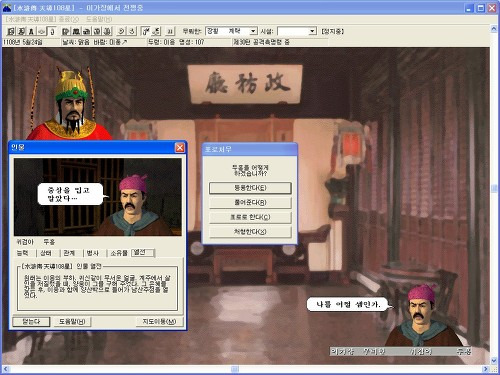Click the weather status 날씨: 맑음
This screenshot has height=375, width=500.
(76, 42)
